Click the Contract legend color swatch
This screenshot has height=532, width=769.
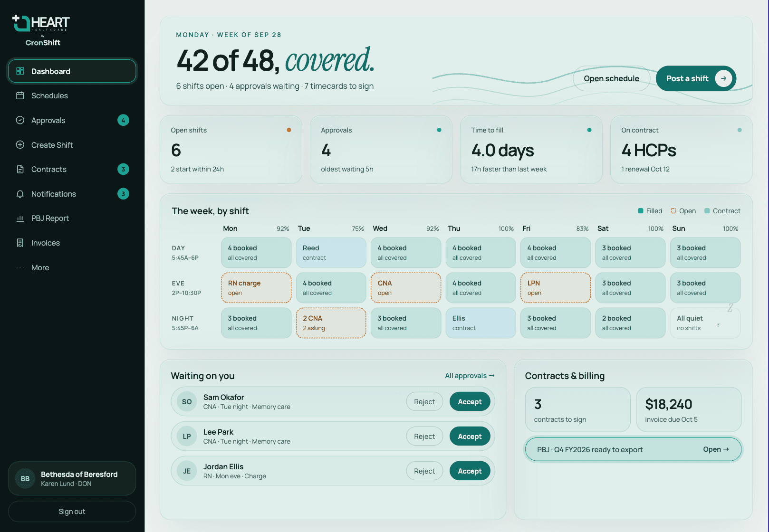[707, 211]
